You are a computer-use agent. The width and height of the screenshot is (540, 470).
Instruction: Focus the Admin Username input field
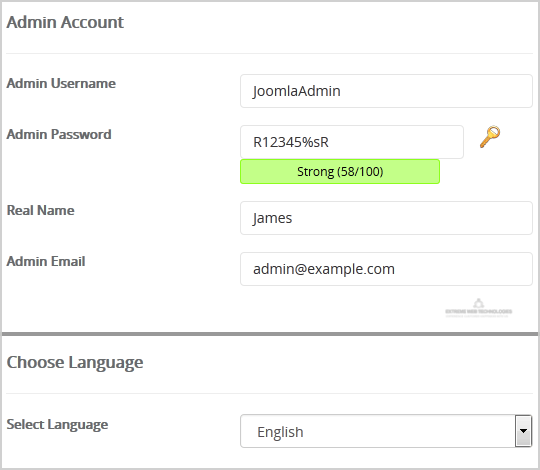pyautogui.click(x=386, y=91)
